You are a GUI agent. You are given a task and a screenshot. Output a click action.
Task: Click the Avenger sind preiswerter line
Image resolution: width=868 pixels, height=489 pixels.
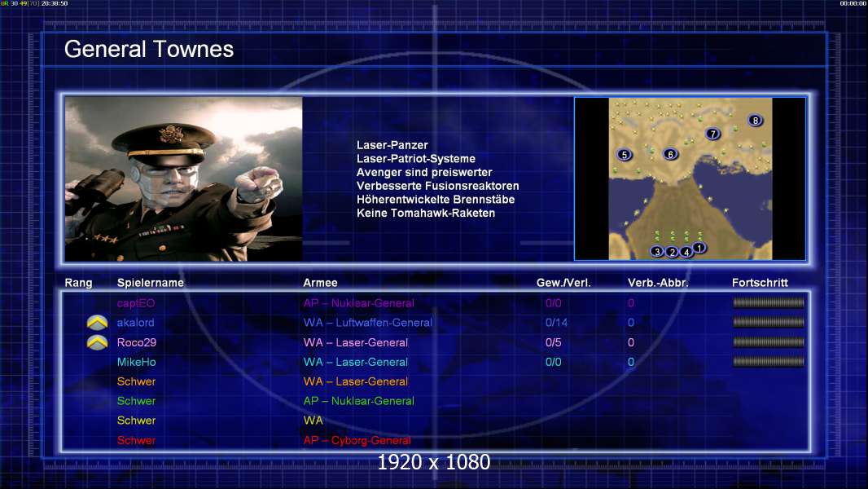424,172
